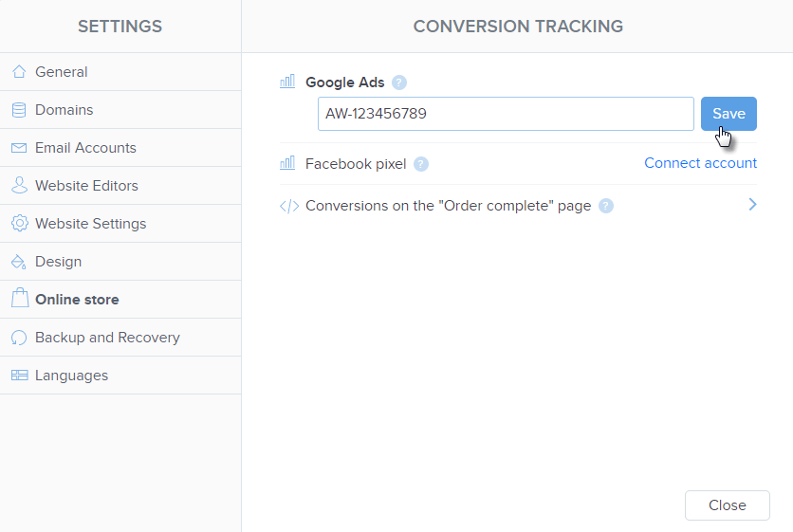The image size is (793, 532).
Task: Connect account for Facebook pixel
Action: (700, 163)
